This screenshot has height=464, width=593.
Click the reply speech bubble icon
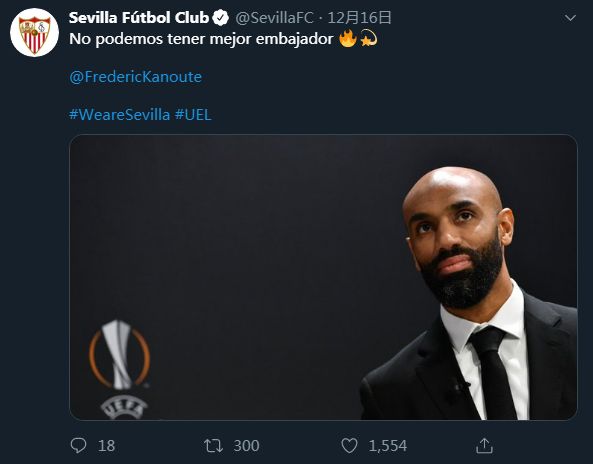[78, 445]
